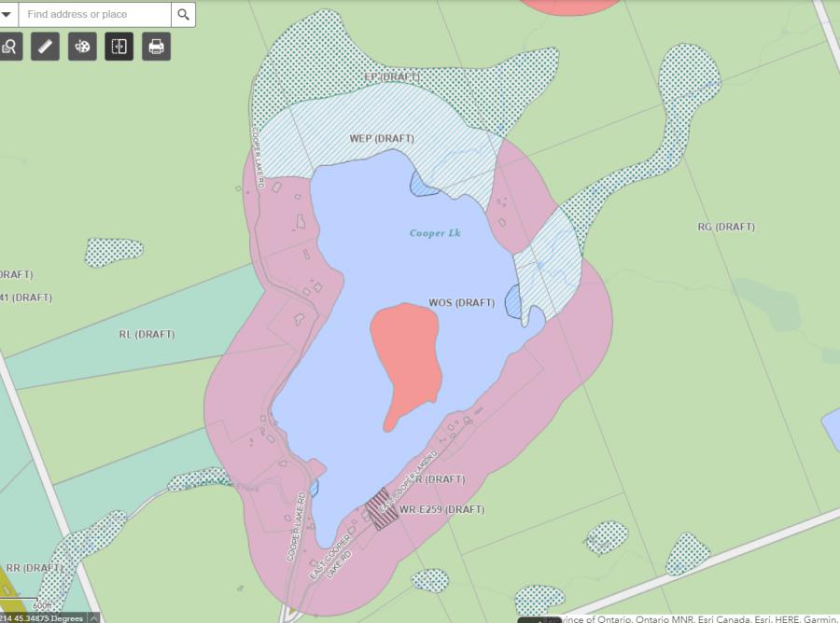Click the RG (DRAFT) zone label
This screenshot has width=840, height=623.
point(726,227)
